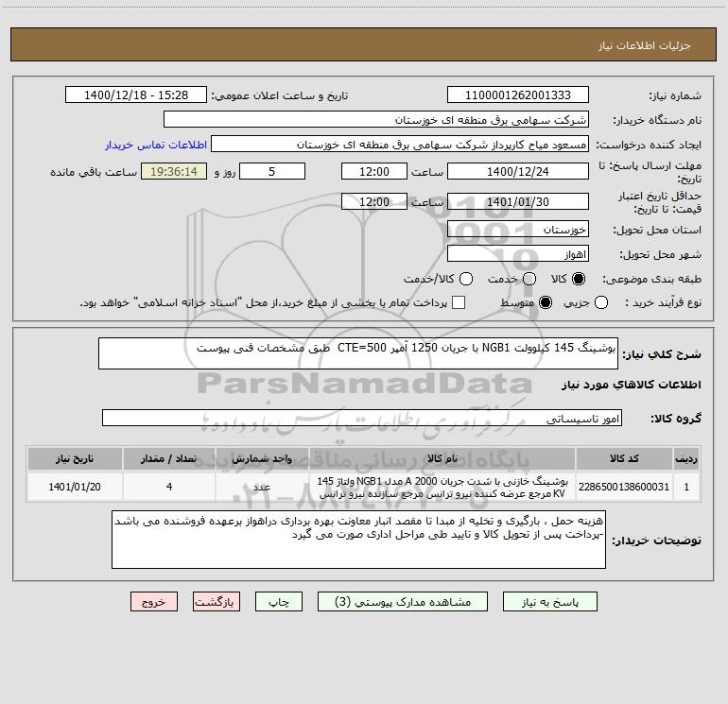Click the 'شماره نیاز' number field

pos(517,95)
